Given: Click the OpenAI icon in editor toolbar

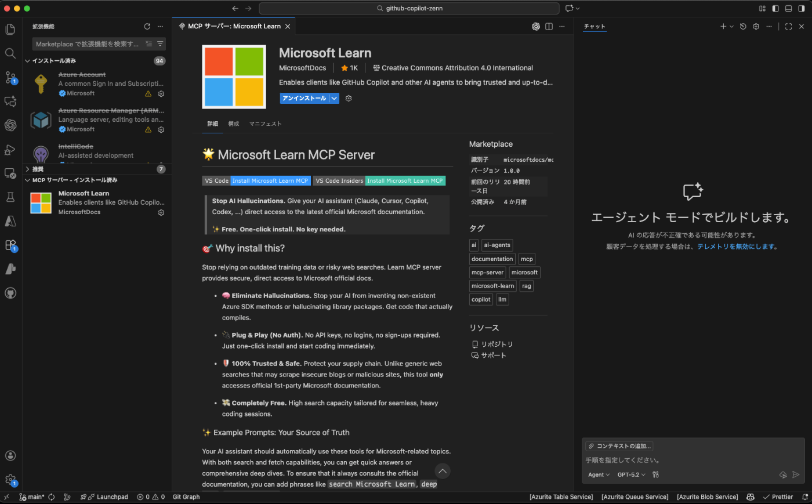Looking at the screenshot, I should tap(536, 27).
